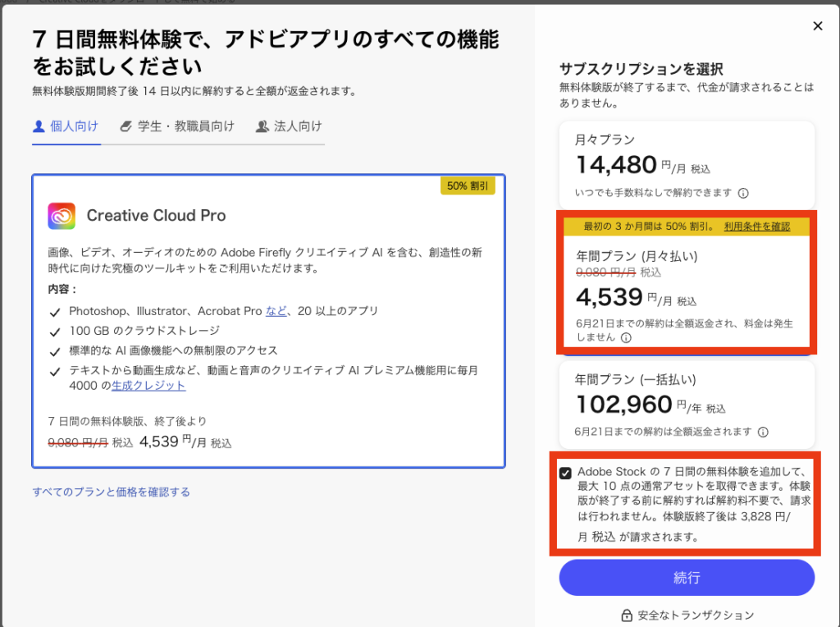The height and width of the screenshot is (627, 840).
Task: Close the subscription dialog with X
Action: [818, 25]
